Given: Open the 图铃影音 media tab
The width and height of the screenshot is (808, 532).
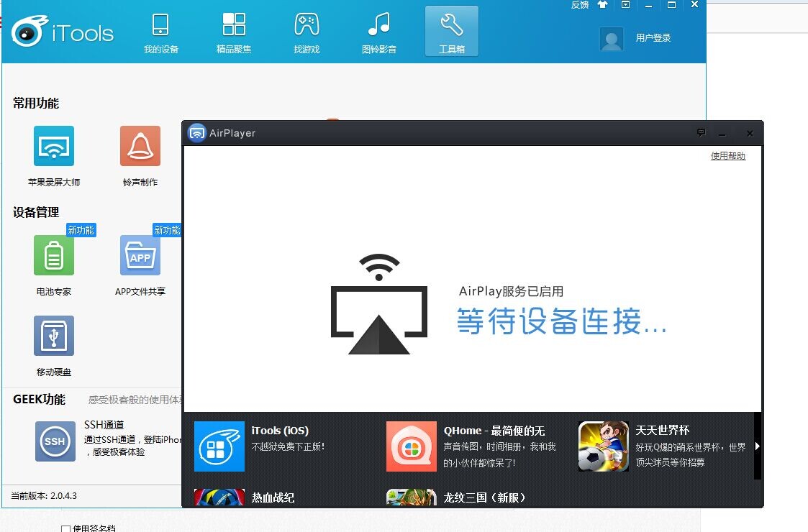Looking at the screenshot, I should (x=379, y=32).
